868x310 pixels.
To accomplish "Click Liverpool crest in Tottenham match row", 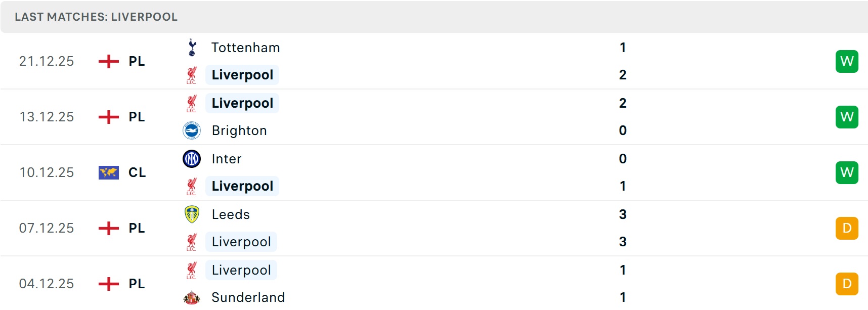I will (192, 75).
